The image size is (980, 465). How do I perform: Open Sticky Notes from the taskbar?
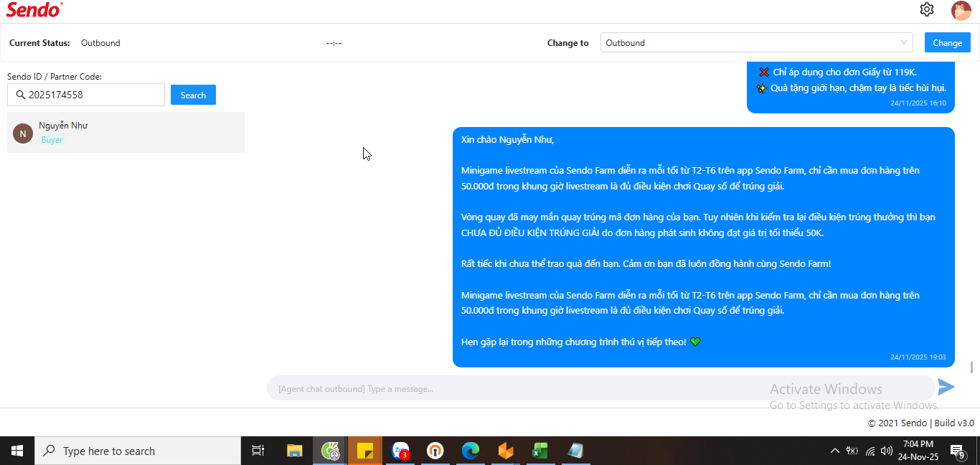tap(365, 451)
